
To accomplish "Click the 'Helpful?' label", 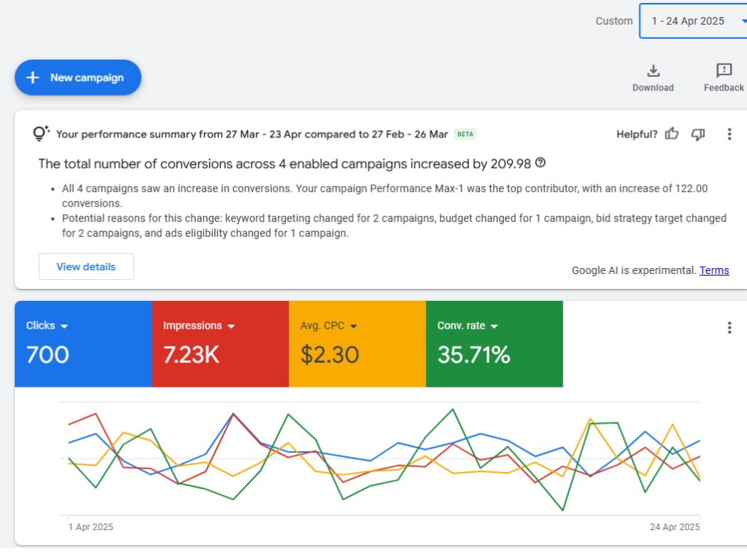I will (636, 134).
